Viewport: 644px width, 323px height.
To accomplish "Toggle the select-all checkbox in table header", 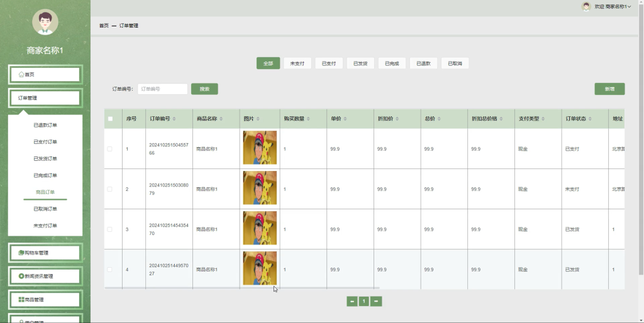I will click(110, 119).
